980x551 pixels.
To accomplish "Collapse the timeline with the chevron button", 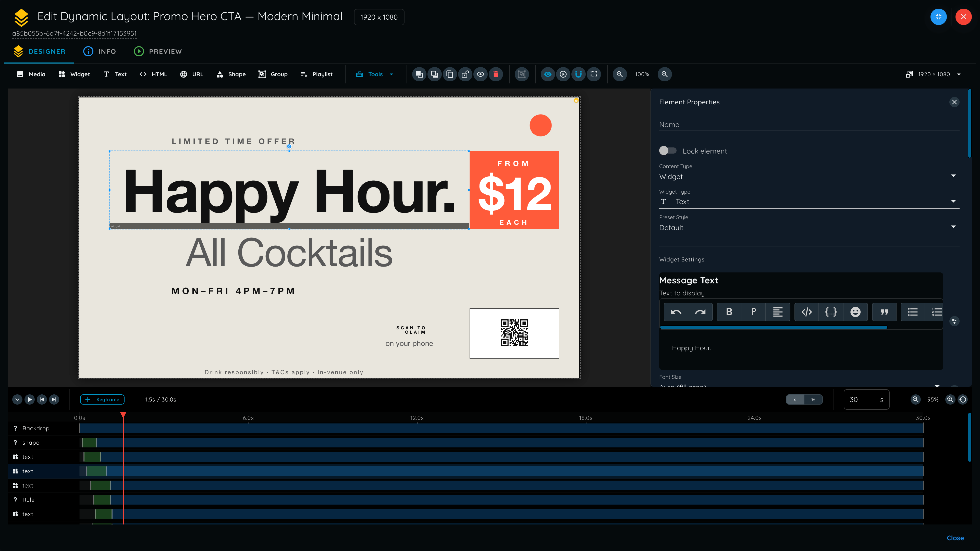I will pyautogui.click(x=18, y=400).
